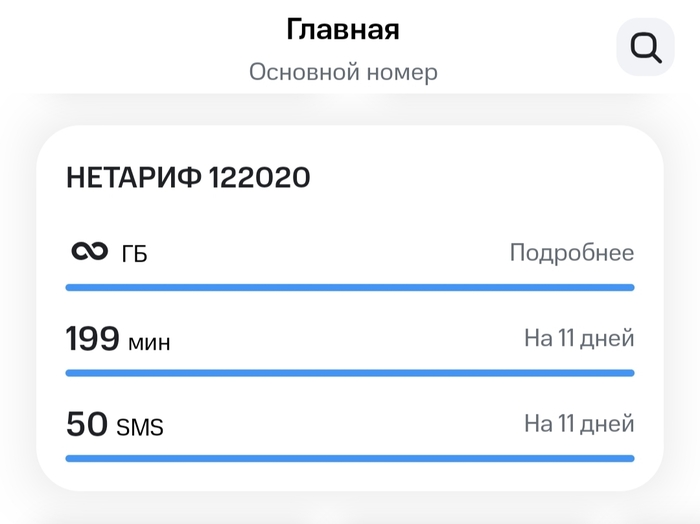This screenshot has height=524, width=700.
Task: Tap the infinity symbol for unlimited gigabytes
Action: [x=90, y=252]
